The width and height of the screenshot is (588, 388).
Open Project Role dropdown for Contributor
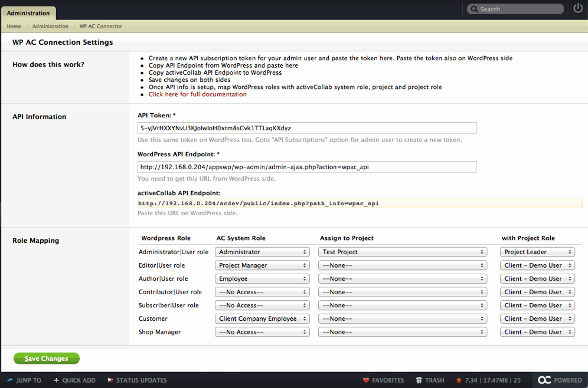[x=537, y=292]
